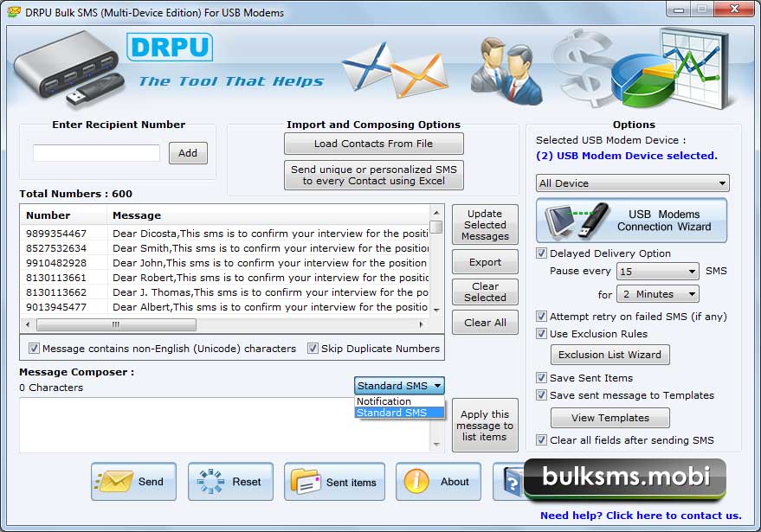Open the All Device dropdown
Image resolution: width=761 pixels, height=532 pixels.
pyautogui.click(x=632, y=183)
